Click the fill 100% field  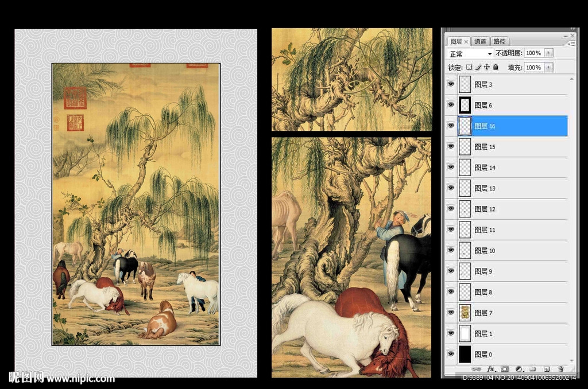pyautogui.click(x=534, y=68)
